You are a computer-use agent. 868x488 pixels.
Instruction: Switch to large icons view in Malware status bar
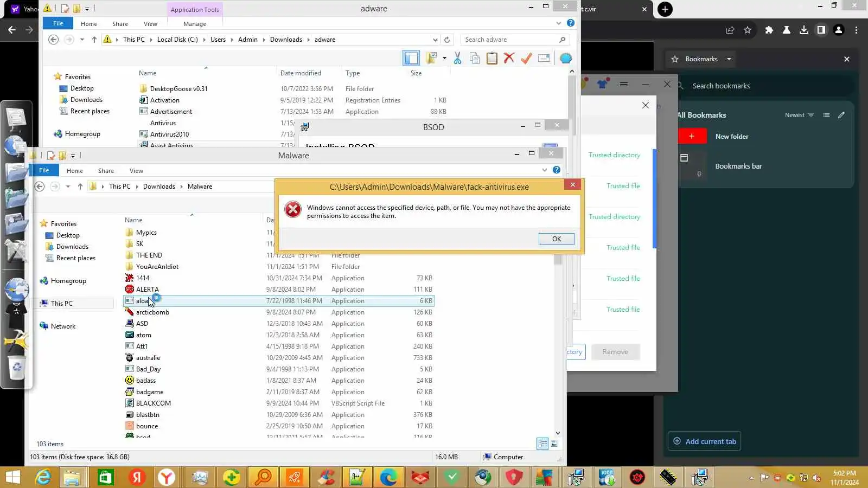[554, 444]
